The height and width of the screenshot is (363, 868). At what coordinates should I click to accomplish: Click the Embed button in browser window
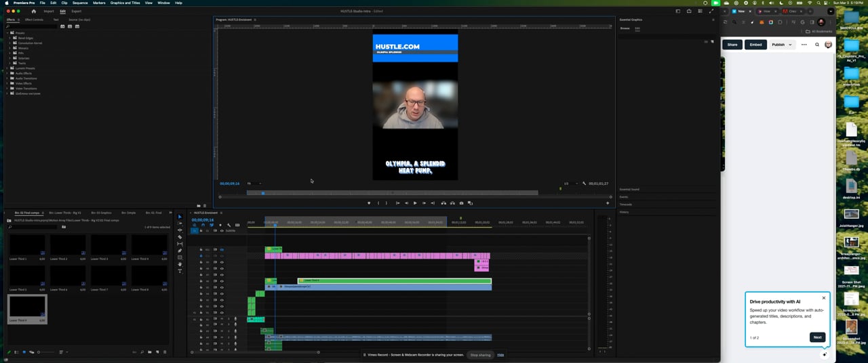coord(755,45)
